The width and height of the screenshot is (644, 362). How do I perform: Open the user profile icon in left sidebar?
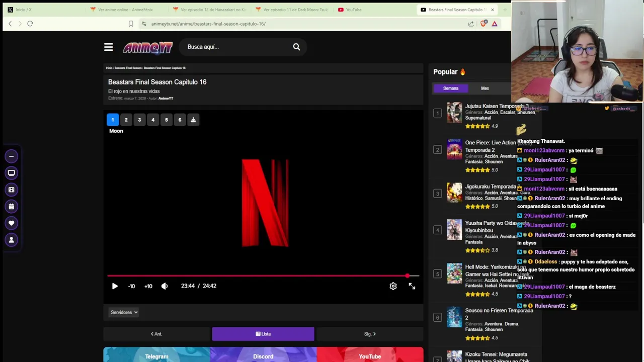click(11, 240)
